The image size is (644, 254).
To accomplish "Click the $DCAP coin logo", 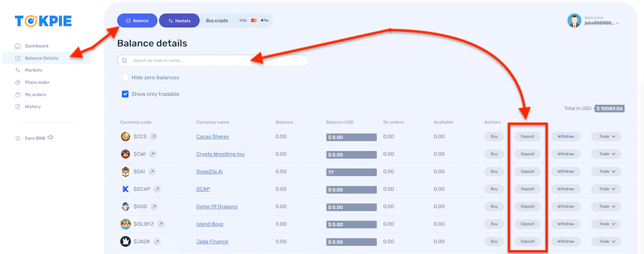I will [126, 189].
